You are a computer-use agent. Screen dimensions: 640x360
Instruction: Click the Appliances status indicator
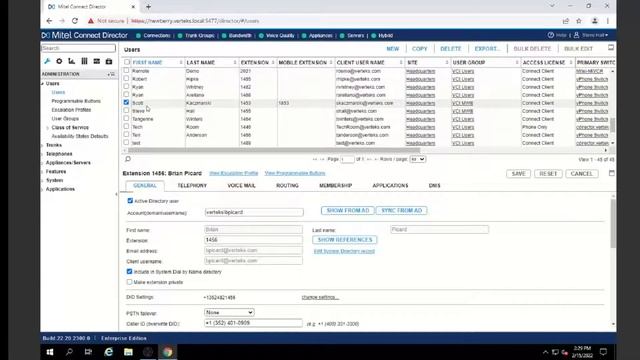click(317, 36)
